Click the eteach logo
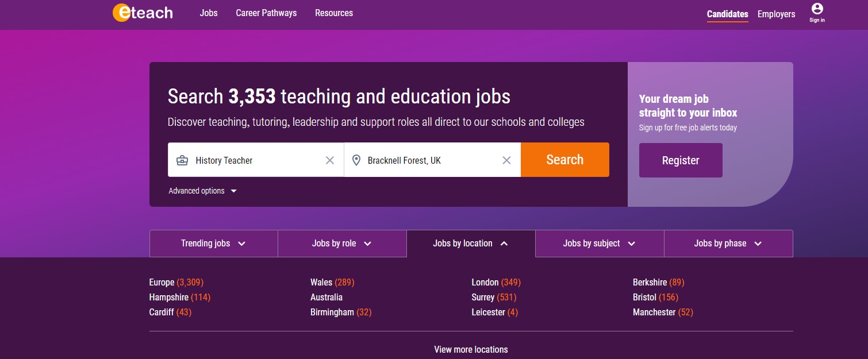This screenshot has height=359, width=868. pos(143,13)
